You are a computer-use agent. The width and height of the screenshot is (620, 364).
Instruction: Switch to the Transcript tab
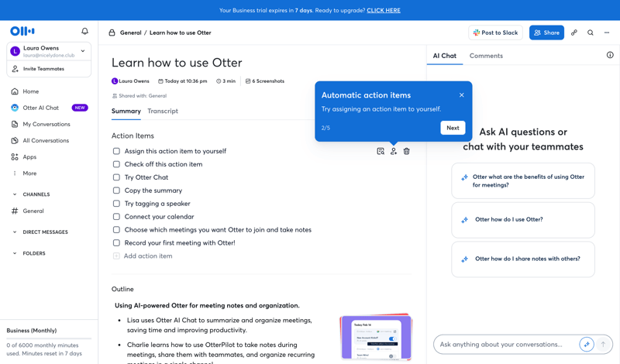[x=163, y=111]
